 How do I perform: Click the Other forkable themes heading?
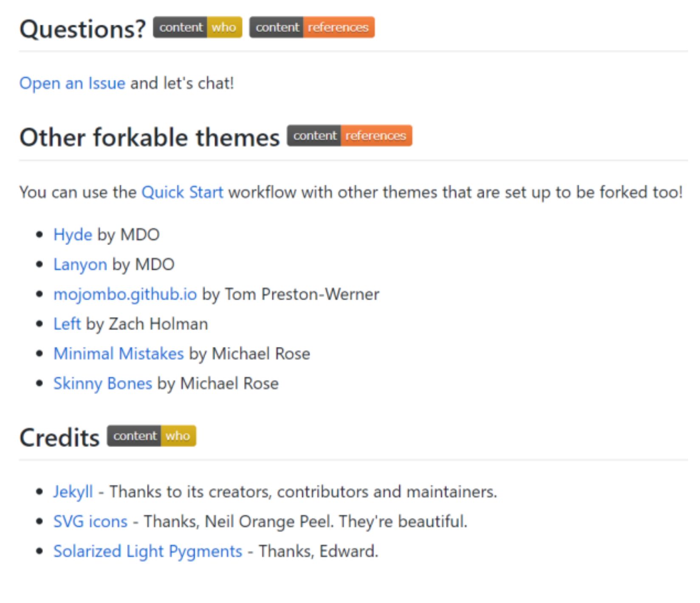[x=150, y=137]
